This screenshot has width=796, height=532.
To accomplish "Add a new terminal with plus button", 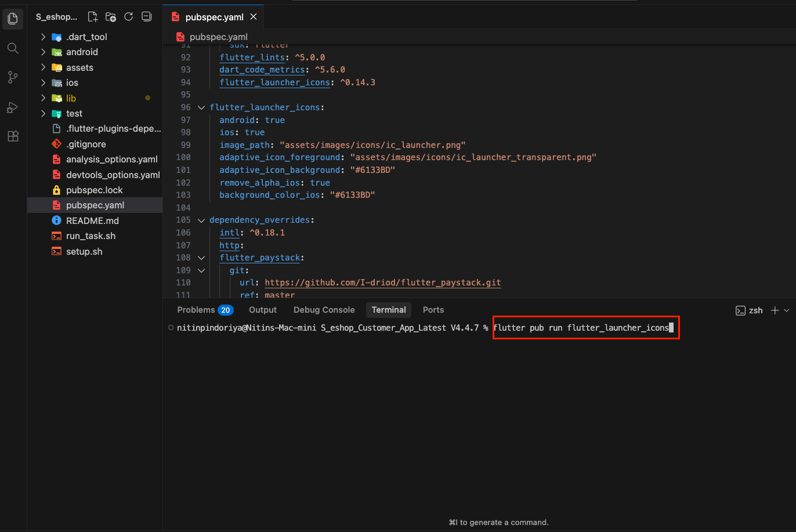I will (x=775, y=310).
